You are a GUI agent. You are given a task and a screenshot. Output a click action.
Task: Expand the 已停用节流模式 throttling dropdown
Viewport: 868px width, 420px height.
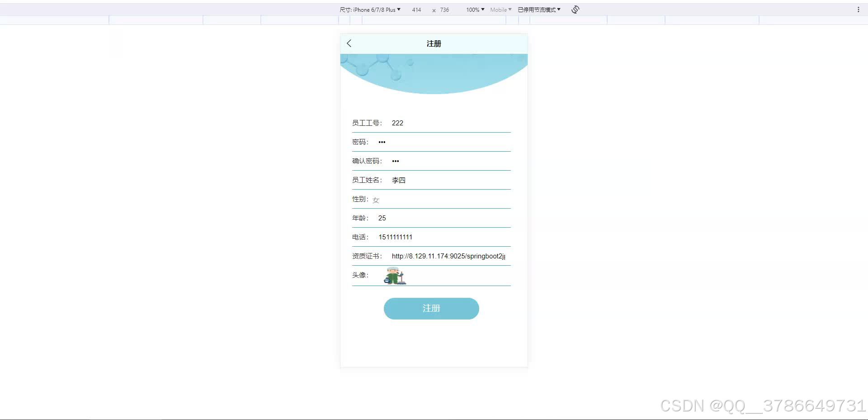[538, 9]
